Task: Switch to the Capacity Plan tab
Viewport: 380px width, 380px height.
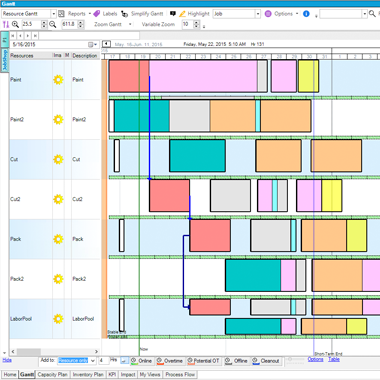Action: [x=52, y=375]
